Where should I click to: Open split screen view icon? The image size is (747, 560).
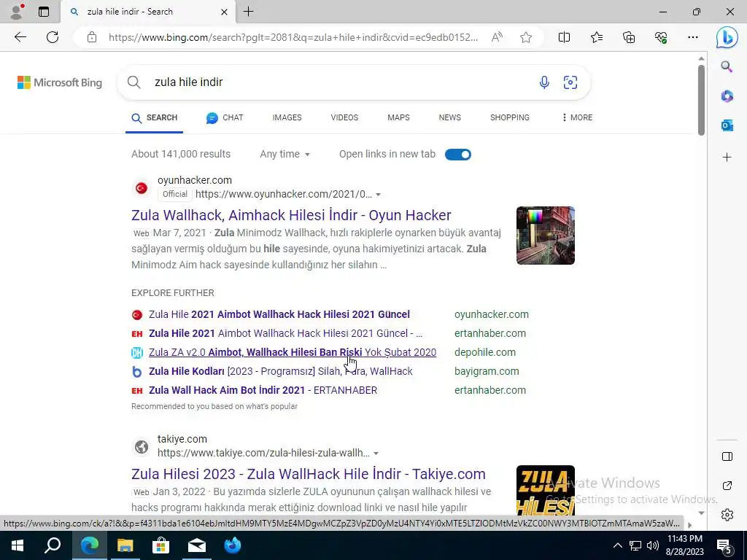pyautogui.click(x=564, y=37)
